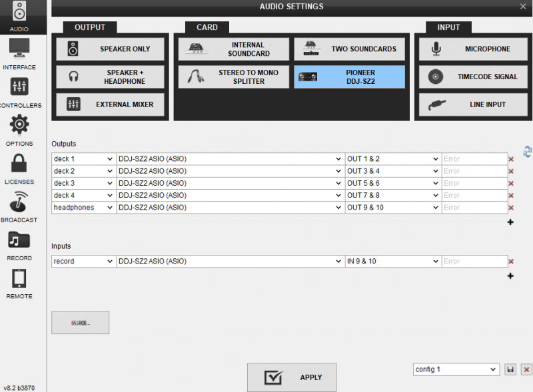Expand the OUT 7 & 8 channel dropdown
This screenshot has height=392, width=533.
click(x=393, y=195)
